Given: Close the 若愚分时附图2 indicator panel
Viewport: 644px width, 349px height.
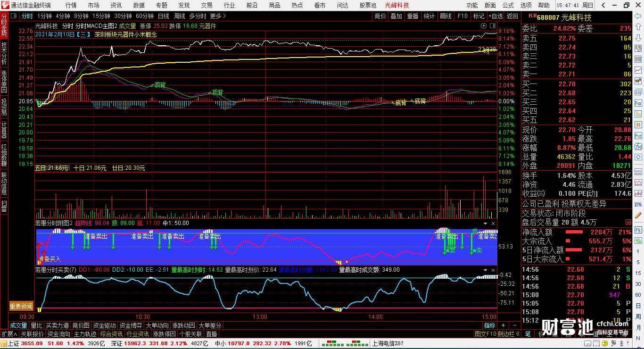Looking at the screenshot, I should click(493, 223).
